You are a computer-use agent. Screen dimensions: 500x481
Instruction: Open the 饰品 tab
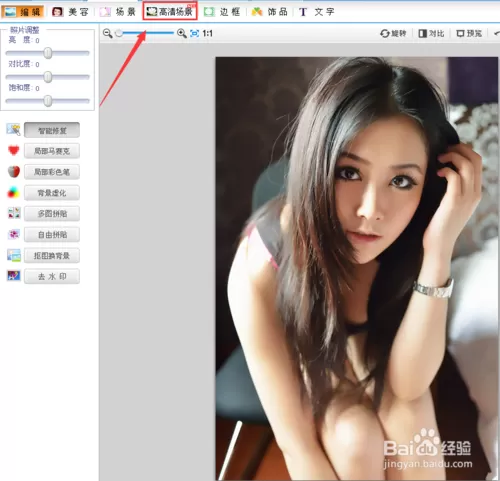coord(269,12)
